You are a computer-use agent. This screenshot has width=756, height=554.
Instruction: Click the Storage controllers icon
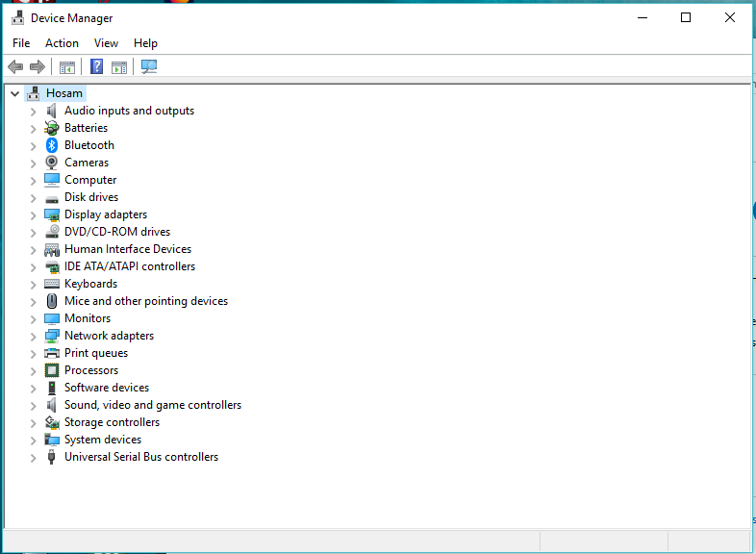pos(52,422)
